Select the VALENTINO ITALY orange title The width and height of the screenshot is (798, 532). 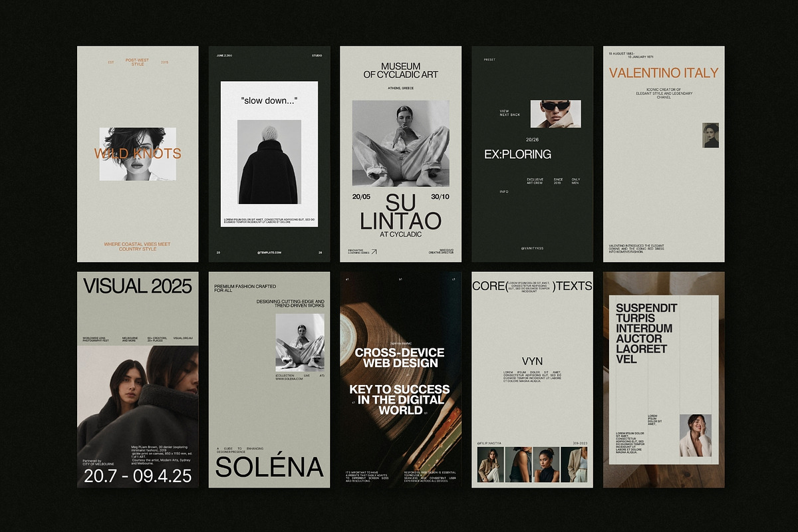point(664,73)
